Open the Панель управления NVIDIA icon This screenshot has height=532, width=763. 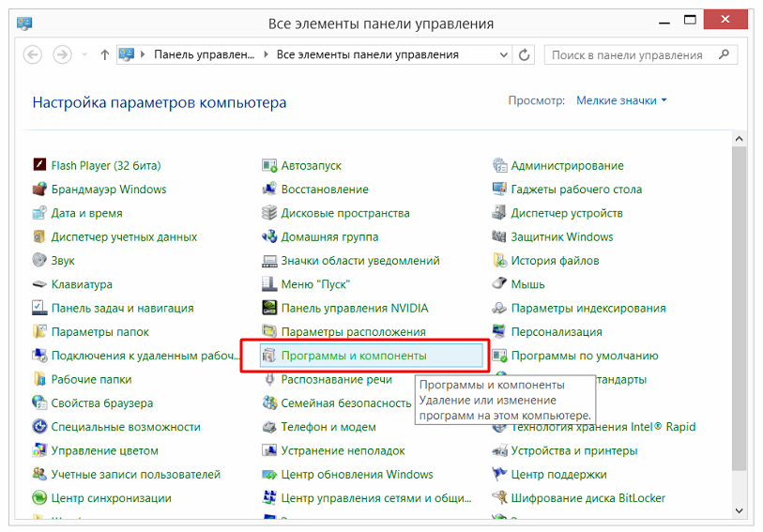pos(269,308)
